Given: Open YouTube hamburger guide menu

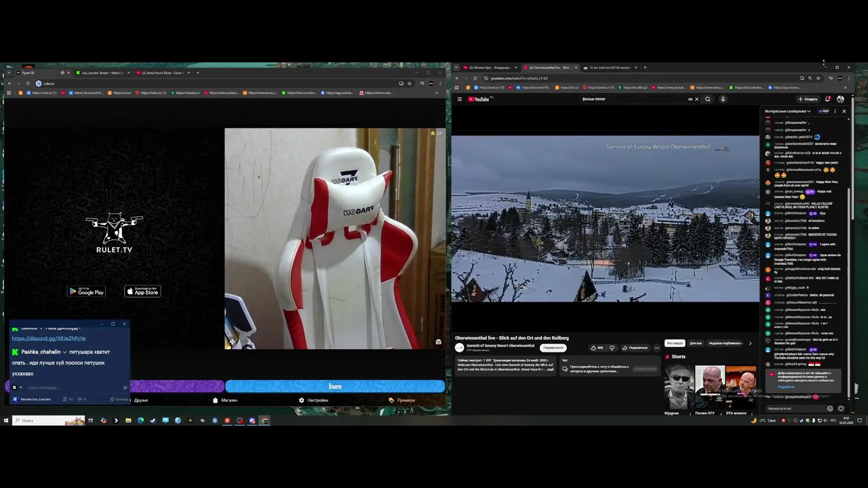Looking at the screenshot, I should 459,99.
